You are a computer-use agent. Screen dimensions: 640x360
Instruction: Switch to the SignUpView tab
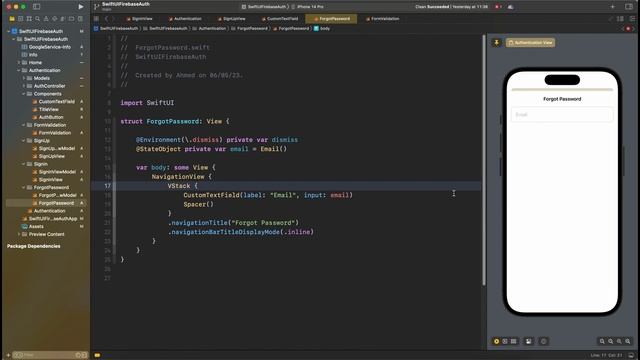coord(231,19)
